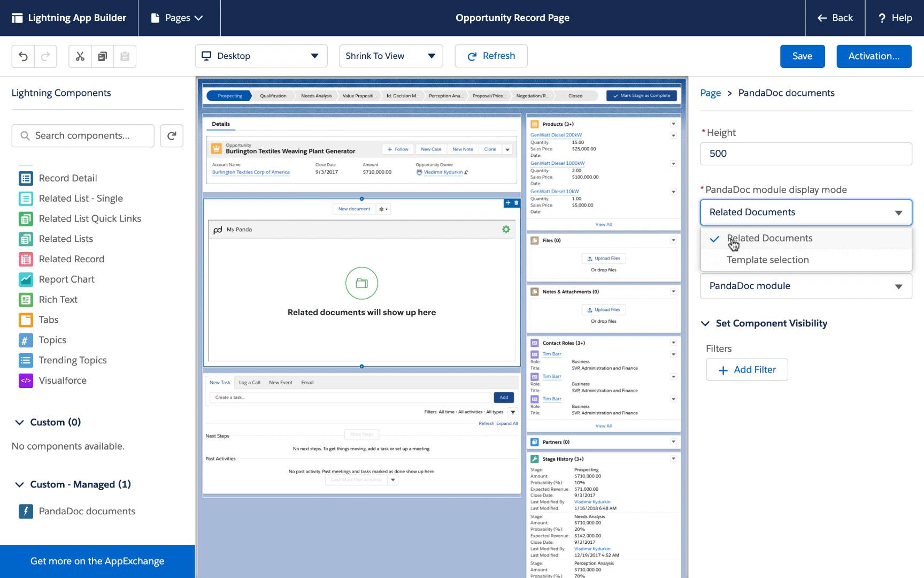Refresh the components list icon
The image size is (924, 578).
pos(172,136)
